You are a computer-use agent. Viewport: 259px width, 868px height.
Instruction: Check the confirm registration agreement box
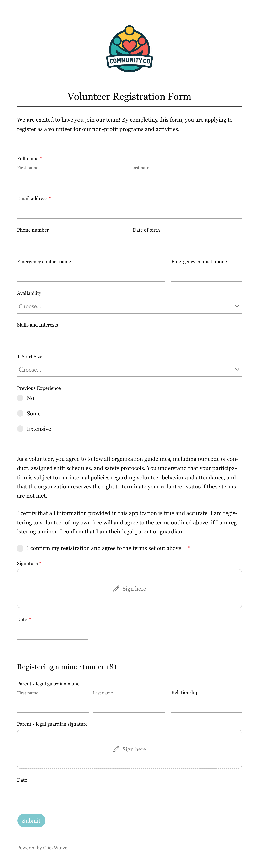[x=20, y=548]
